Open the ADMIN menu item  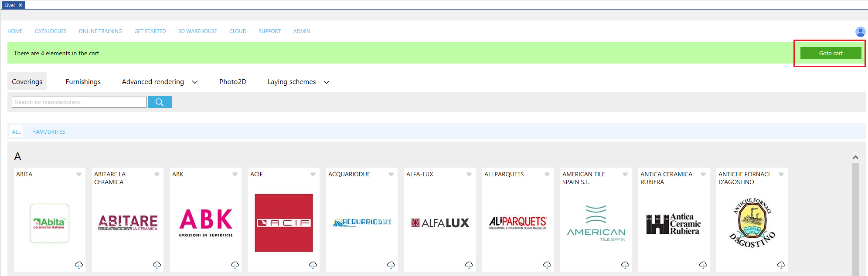(x=302, y=31)
